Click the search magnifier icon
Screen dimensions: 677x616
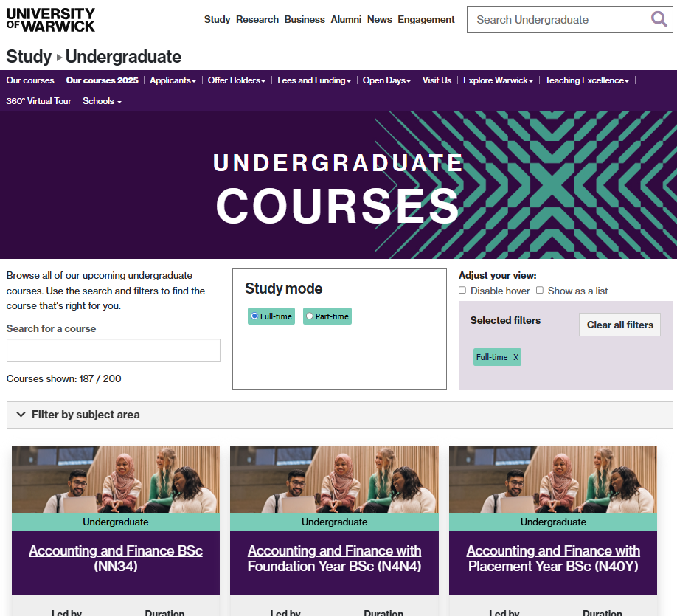point(659,19)
